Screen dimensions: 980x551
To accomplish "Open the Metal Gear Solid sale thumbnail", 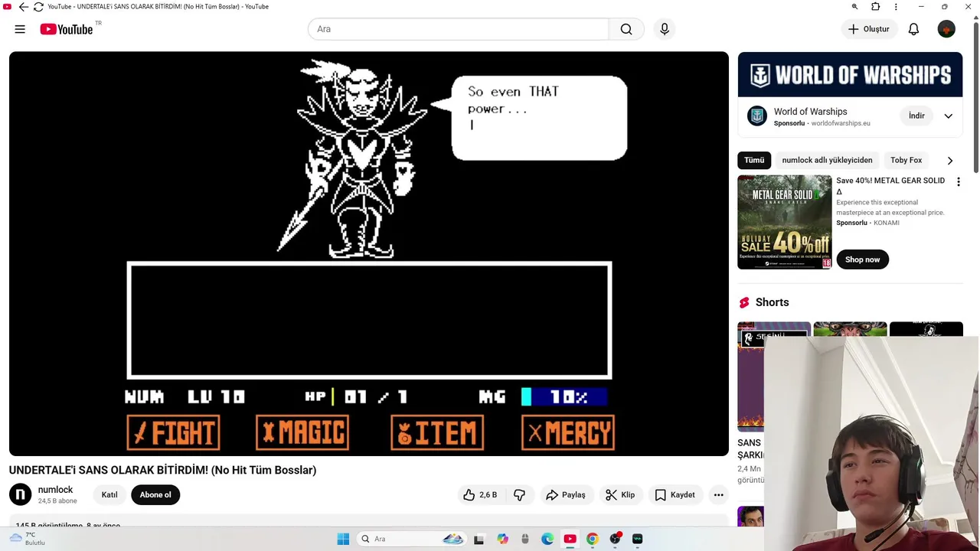I will [x=784, y=222].
